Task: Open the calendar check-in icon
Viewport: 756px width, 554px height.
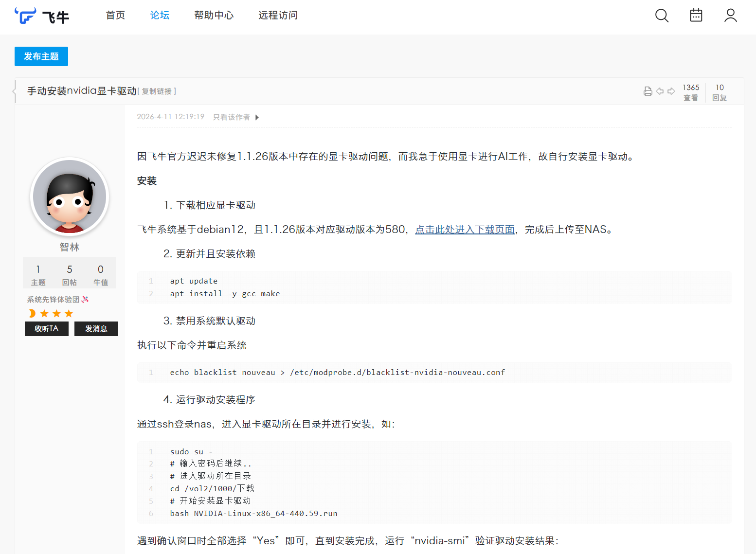Action: (696, 16)
